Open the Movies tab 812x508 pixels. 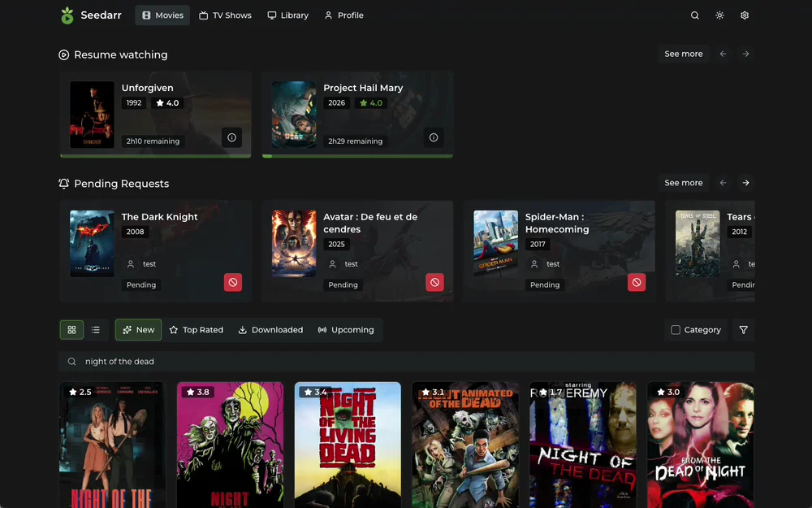click(x=162, y=15)
